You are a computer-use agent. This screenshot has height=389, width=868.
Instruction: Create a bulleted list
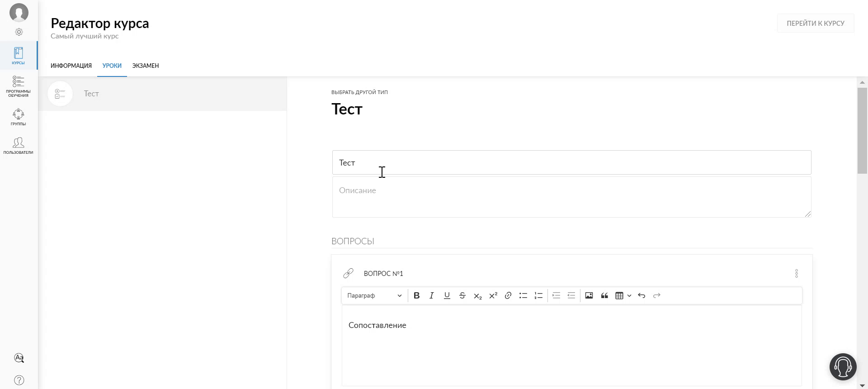point(523,295)
